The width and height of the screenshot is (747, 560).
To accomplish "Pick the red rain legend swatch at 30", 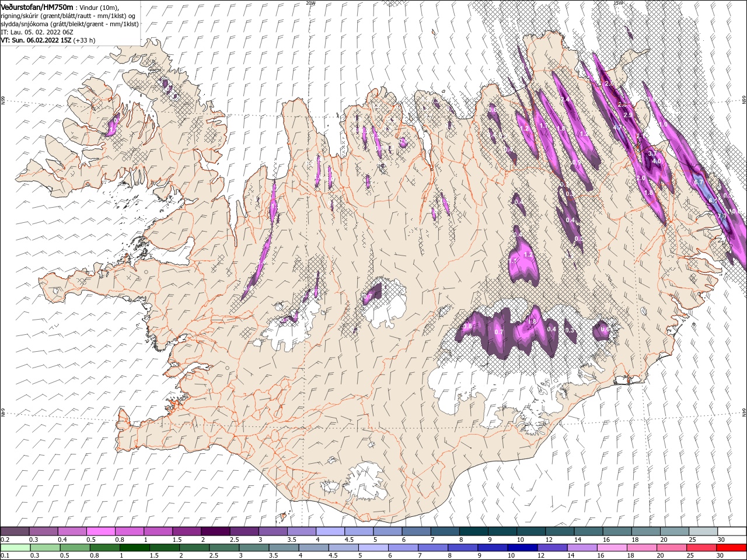I will pos(731,547).
